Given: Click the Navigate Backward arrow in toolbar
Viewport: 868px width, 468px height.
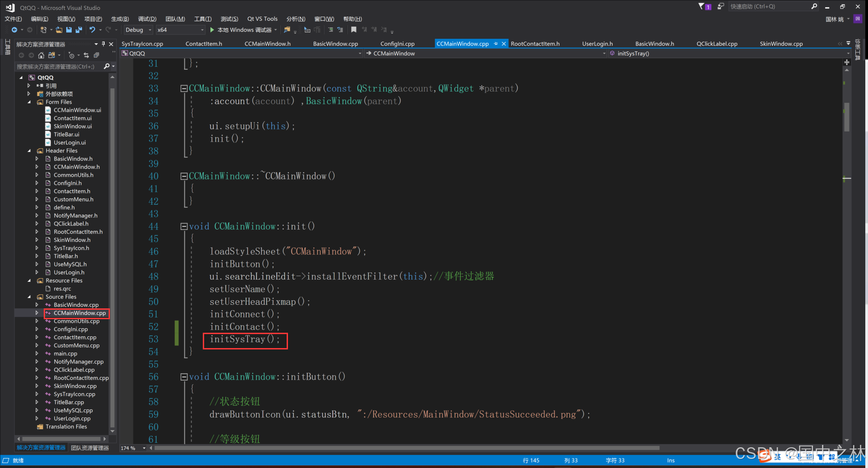Looking at the screenshot, I should coord(14,30).
